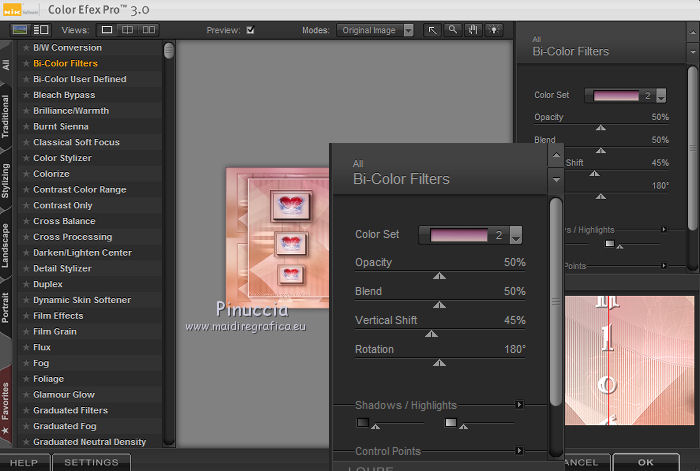This screenshot has width=700, height=471.
Task: Click the filter list layout icon left of Views
Action: pos(41,30)
